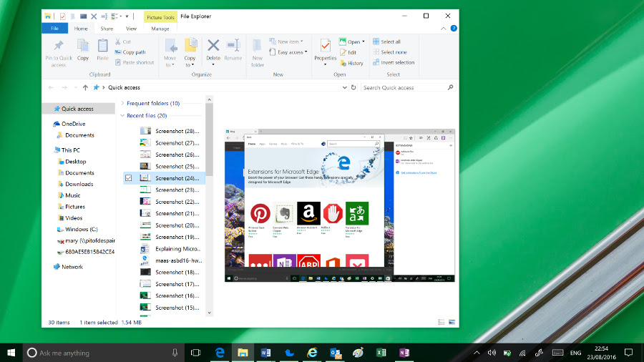644x362 pixels.
Task: Open Action Center notifications icon
Action: tap(628, 353)
